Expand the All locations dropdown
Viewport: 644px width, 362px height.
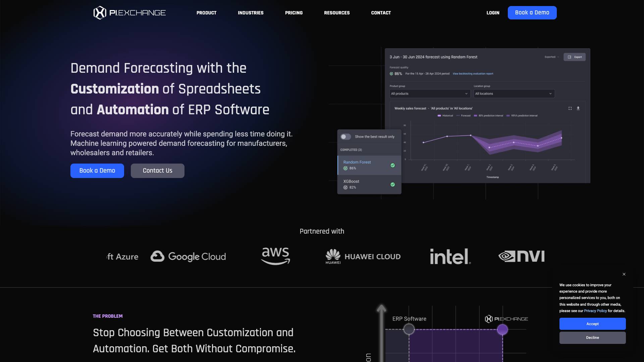[514, 94]
